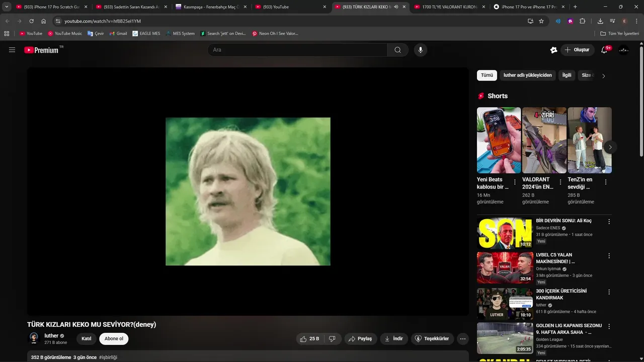This screenshot has width=644, height=362.
Task: Open media controls in browser toolbar
Action: click(612, 21)
